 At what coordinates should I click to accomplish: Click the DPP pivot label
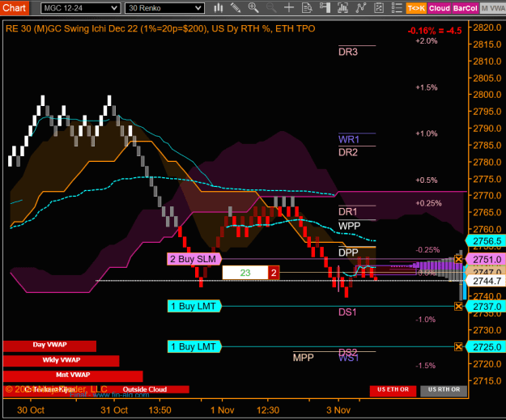[348, 252]
